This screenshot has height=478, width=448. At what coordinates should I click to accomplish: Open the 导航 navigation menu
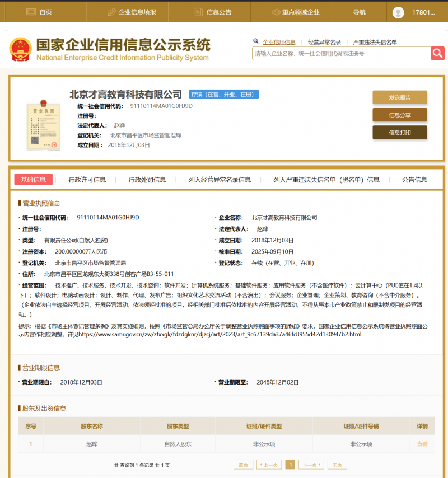point(359,12)
